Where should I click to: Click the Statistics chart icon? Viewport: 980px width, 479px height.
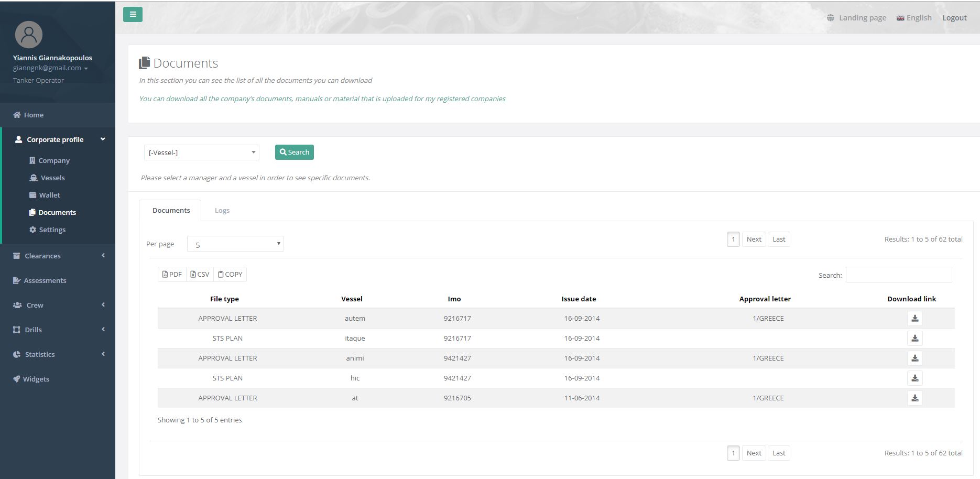(16, 354)
